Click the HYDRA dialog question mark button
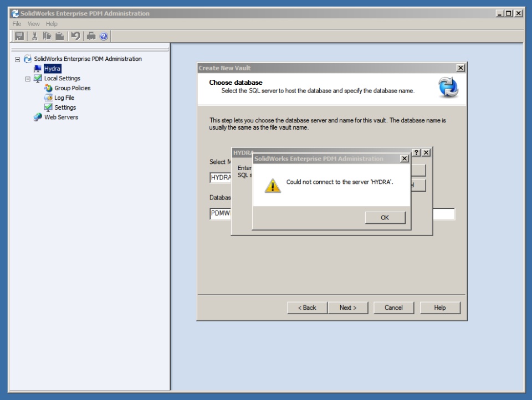Screen dimensions: 532x400 tap(417, 153)
